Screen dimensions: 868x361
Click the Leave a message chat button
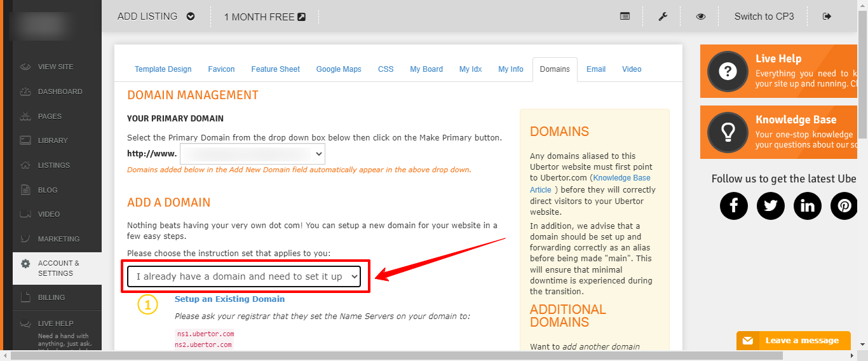(x=793, y=341)
